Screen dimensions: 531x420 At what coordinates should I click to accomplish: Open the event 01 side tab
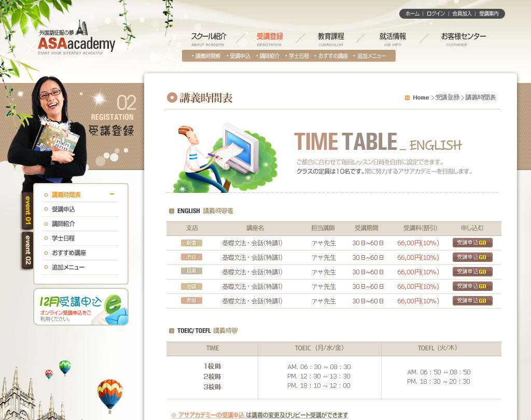(x=27, y=211)
